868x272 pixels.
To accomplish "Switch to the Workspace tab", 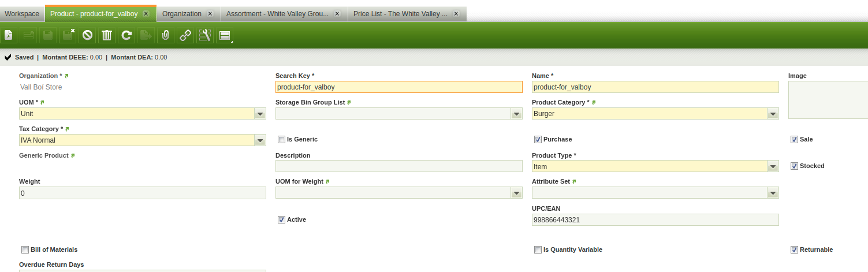I will (x=22, y=13).
